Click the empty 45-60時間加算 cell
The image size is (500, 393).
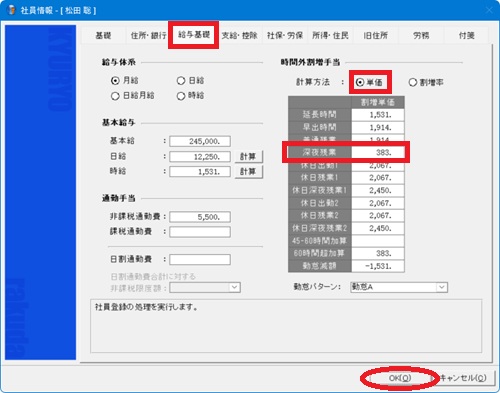(378, 241)
